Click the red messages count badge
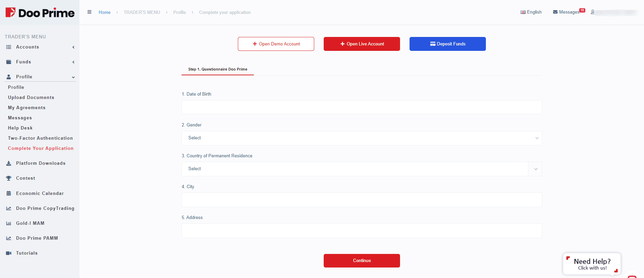This screenshot has width=644, height=278. click(582, 10)
